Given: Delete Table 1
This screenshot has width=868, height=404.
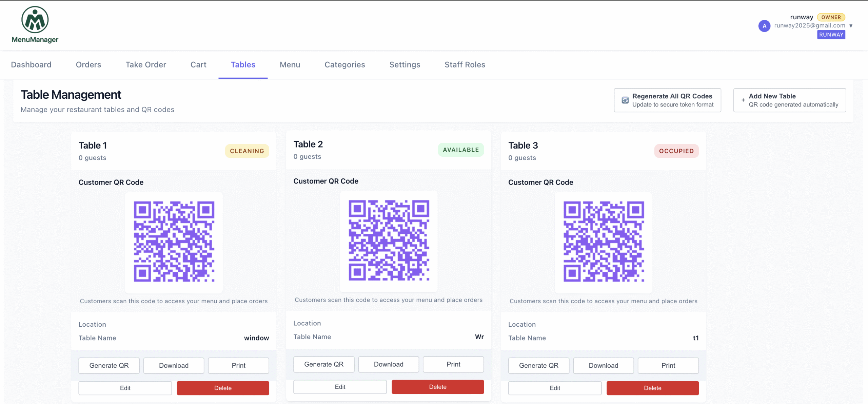Looking at the screenshot, I should click(x=223, y=388).
